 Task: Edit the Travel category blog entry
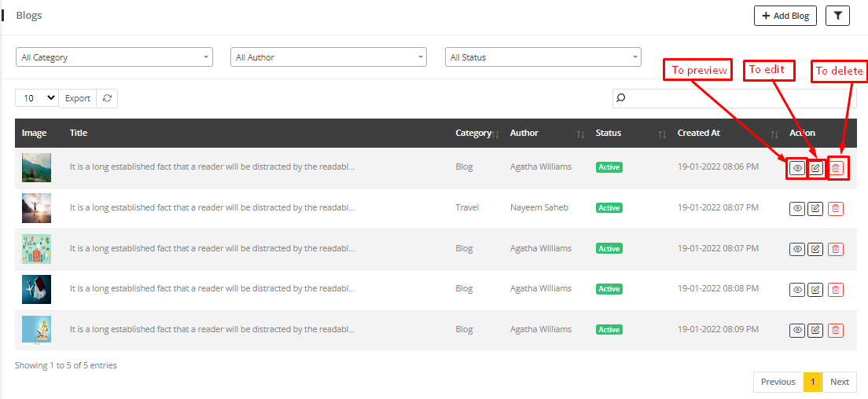point(815,208)
